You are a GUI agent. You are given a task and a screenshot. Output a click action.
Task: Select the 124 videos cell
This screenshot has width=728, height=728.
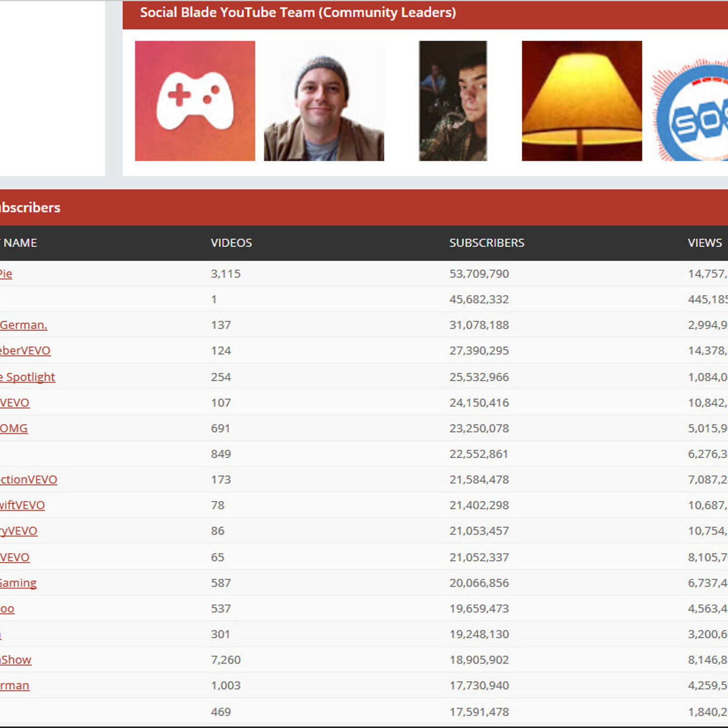[221, 350]
